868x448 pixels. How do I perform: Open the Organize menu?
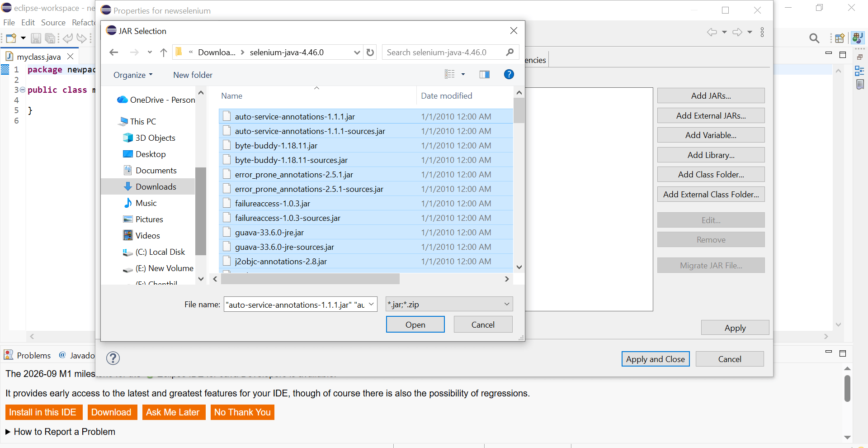(x=133, y=75)
